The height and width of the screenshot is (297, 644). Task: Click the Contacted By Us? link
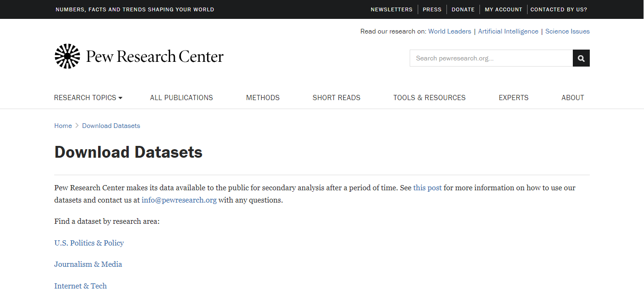[x=559, y=9]
